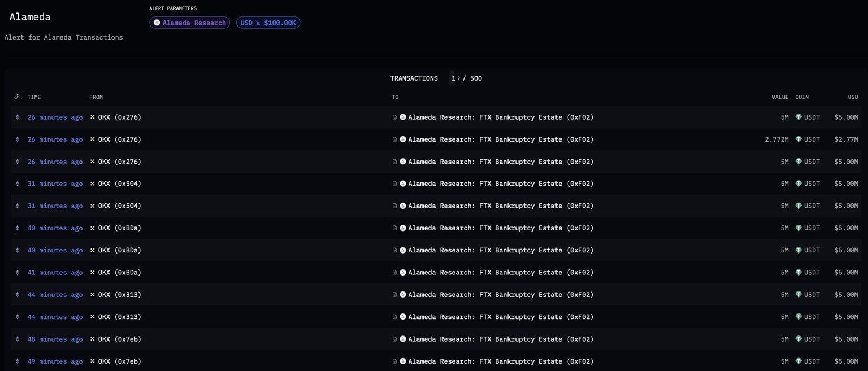Screen dimensions: 868x371
Task: Click the Alameda Research parameter chip label
Action: point(194,23)
